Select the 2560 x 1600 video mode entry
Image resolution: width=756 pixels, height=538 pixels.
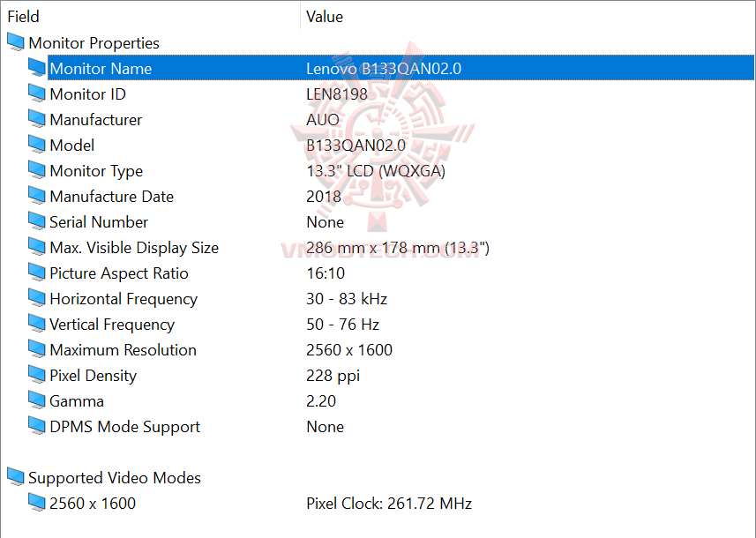93,503
